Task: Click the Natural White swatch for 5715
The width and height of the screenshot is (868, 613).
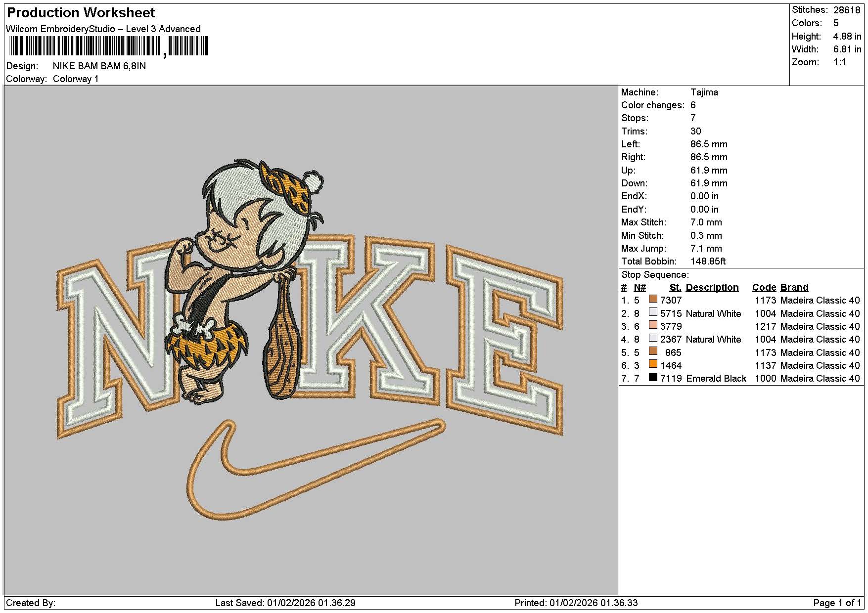Action: coord(653,312)
